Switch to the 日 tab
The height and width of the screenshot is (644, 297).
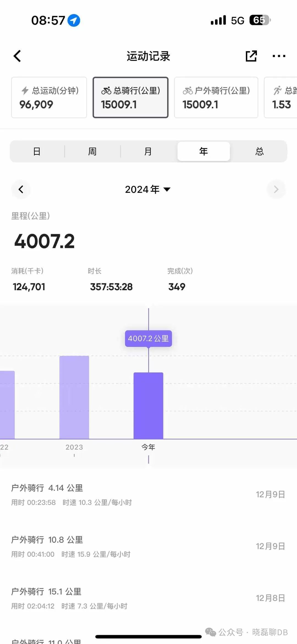point(37,151)
